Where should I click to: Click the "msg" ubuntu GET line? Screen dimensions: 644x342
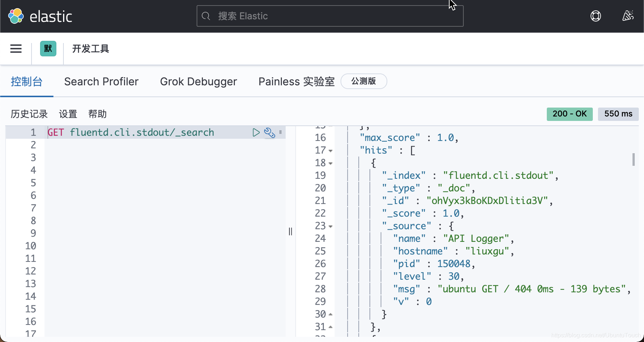512,289
